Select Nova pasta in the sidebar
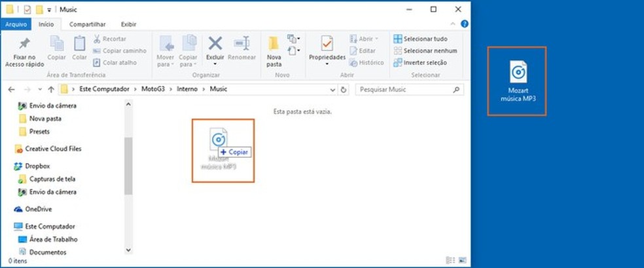 tap(41, 119)
